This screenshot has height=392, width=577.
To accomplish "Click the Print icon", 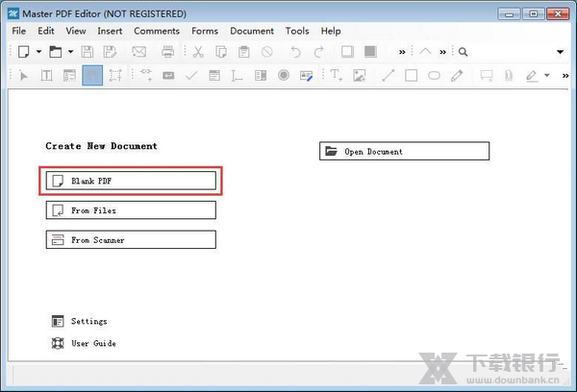I will [x=168, y=52].
